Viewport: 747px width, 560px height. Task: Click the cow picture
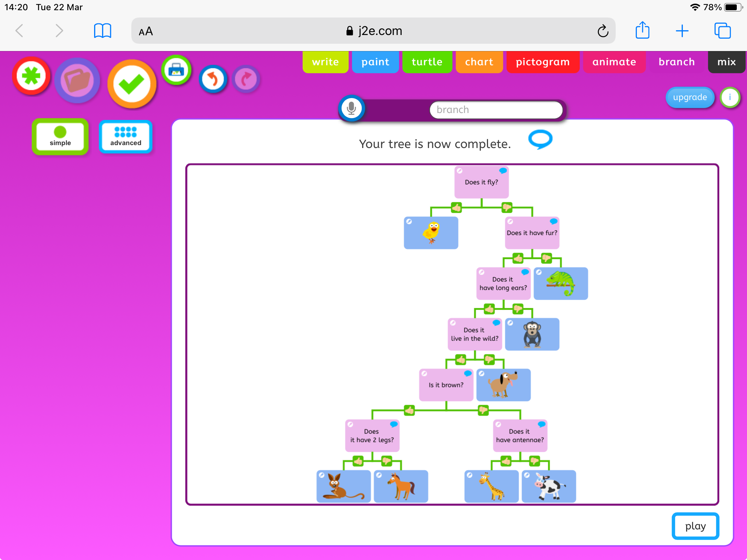[x=549, y=486]
